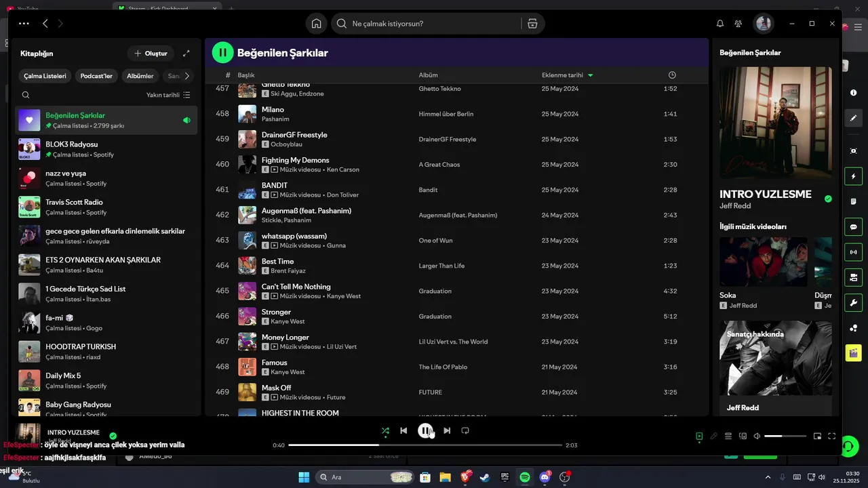Select song Mask Off

coord(276,388)
